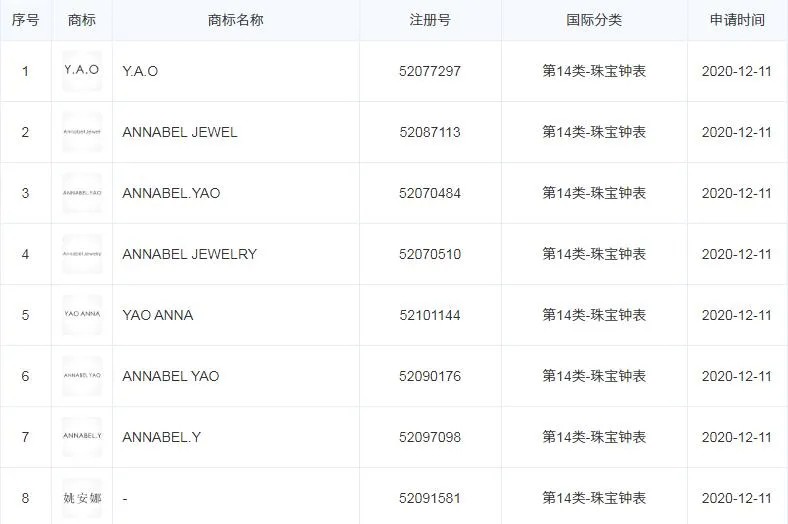This screenshot has height=524, width=788.
Task: Click the ANNABEL JEWEL trademark name
Action: pyautogui.click(x=179, y=132)
